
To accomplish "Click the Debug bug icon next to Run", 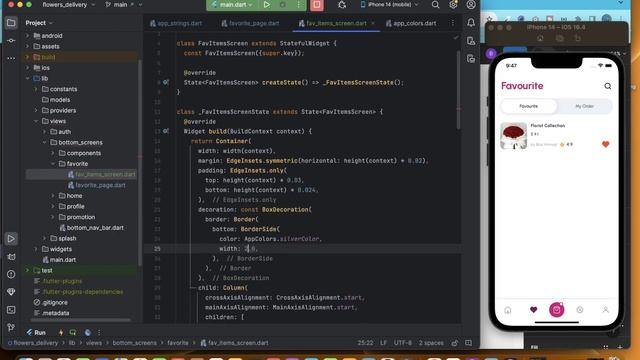I will [x=282, y=5].
